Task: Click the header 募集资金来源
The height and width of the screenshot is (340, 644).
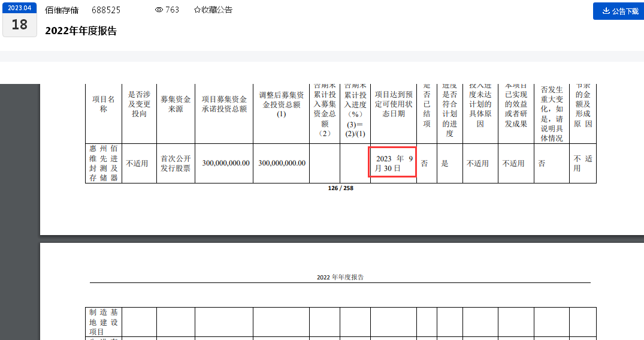Action: pos(176,104)
